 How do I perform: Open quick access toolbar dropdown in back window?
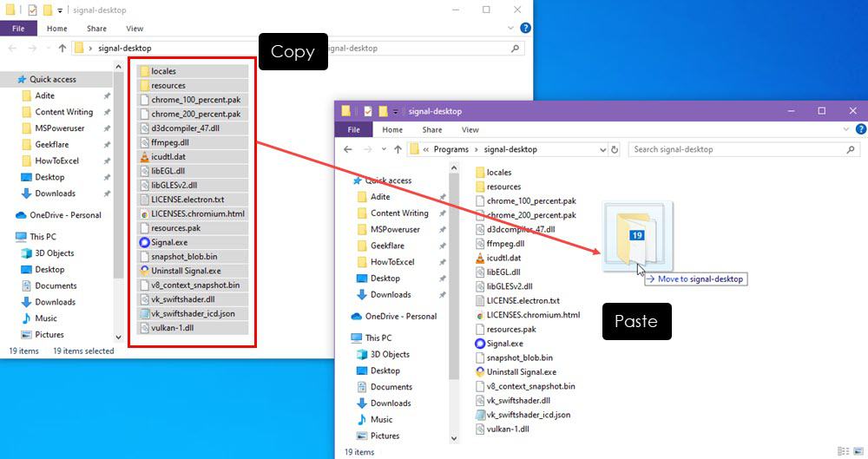(x=60, y=10)
